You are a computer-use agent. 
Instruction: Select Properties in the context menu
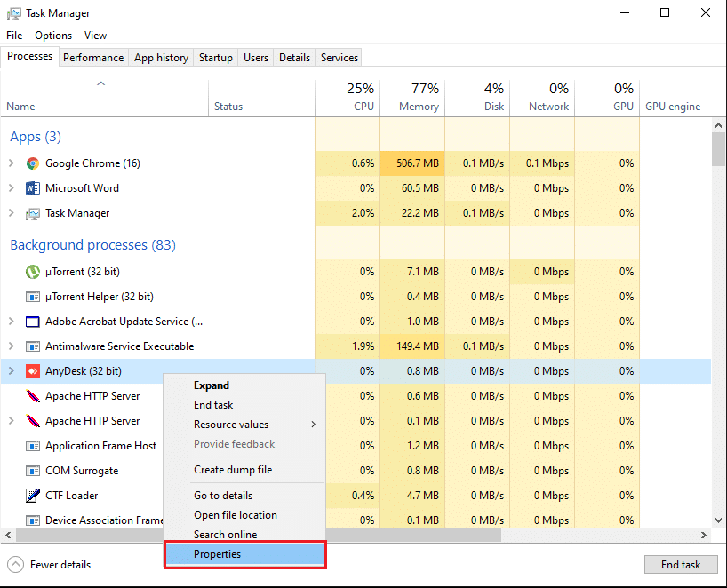(x=218, y=554)
